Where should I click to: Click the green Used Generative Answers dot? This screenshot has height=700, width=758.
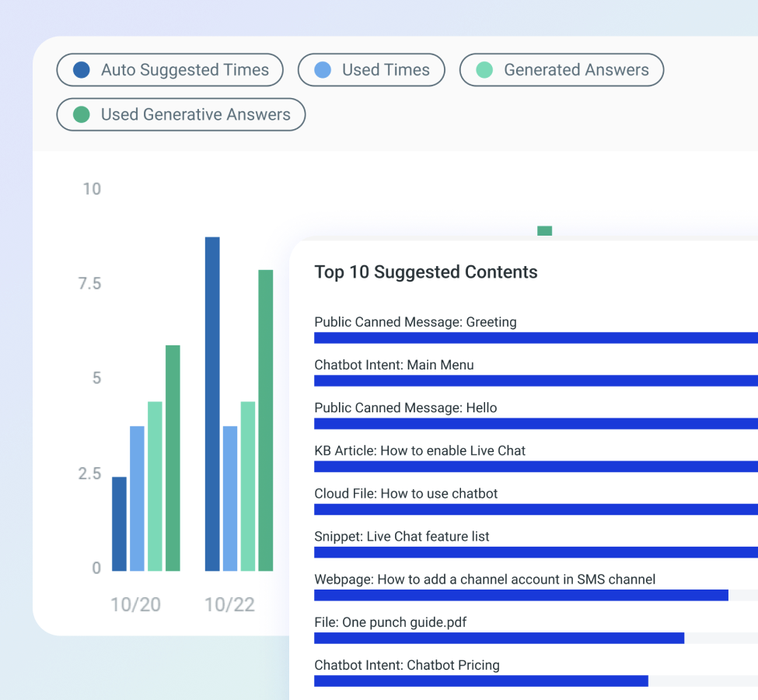click(81, 114)
